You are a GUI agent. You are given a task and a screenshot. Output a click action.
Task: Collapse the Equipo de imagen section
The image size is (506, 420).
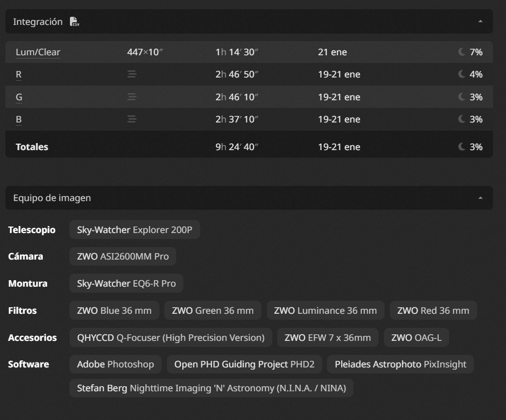tap(480, 198)
